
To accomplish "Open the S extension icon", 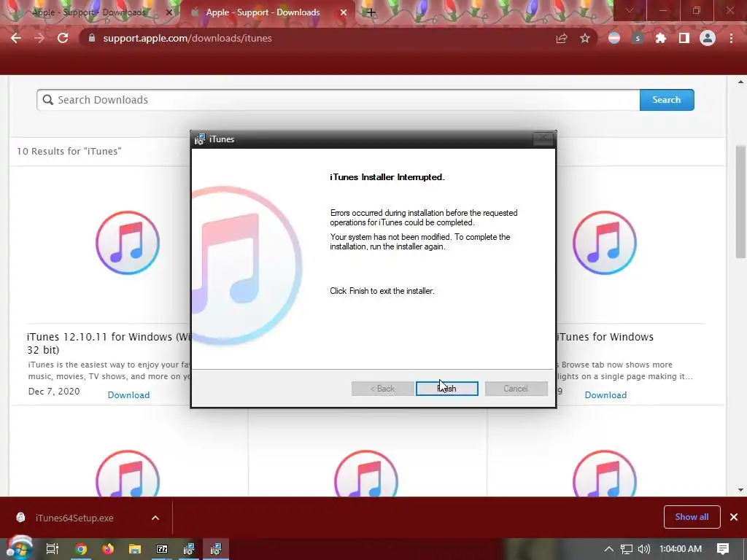I will [638, 38].
